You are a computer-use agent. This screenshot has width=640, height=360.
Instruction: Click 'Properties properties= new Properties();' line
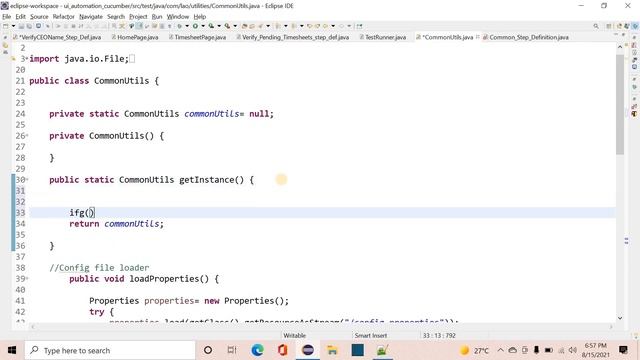tap(189, 301)
